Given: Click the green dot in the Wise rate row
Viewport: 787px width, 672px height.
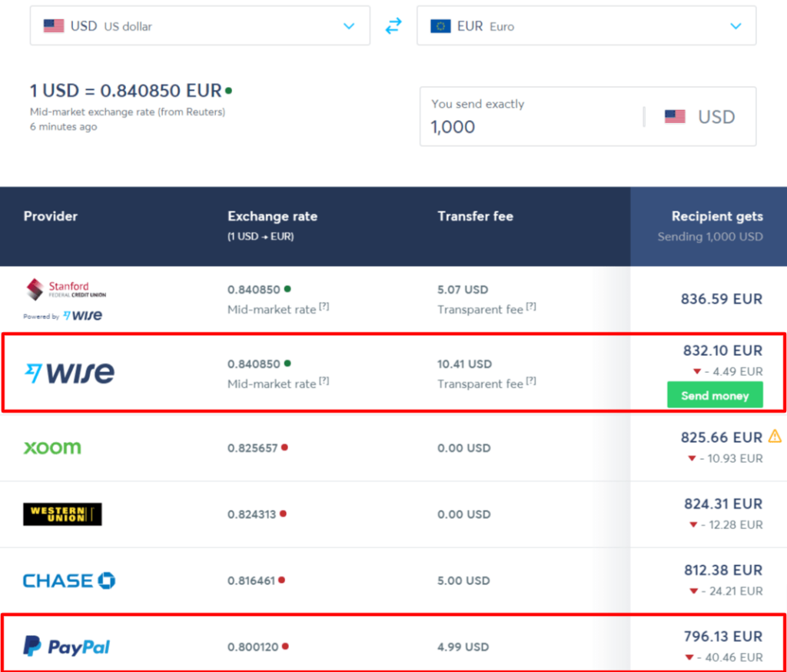Looking at the screenshot, I should tap(287, 363).
